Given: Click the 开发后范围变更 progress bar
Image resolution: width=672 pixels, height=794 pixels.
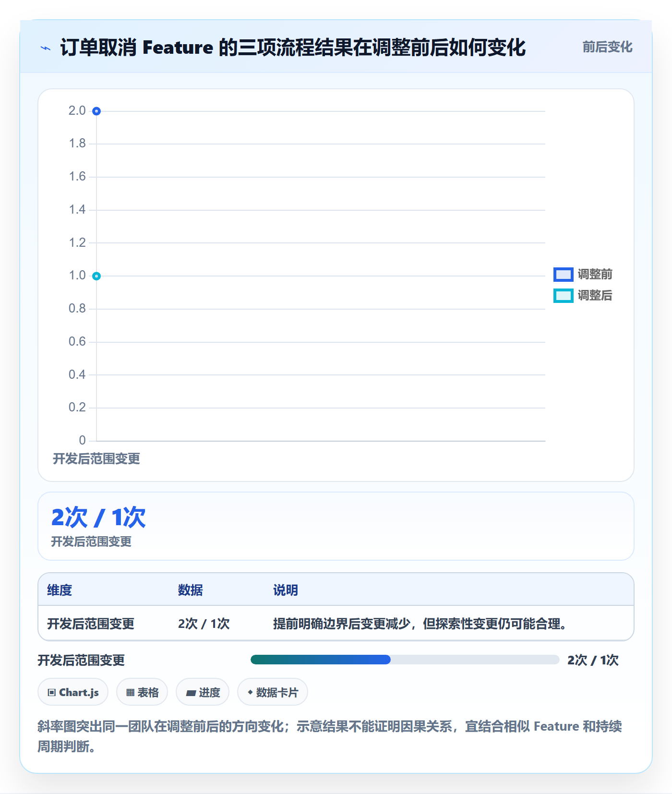Looking at the screenshot, I should pos(405,660).
